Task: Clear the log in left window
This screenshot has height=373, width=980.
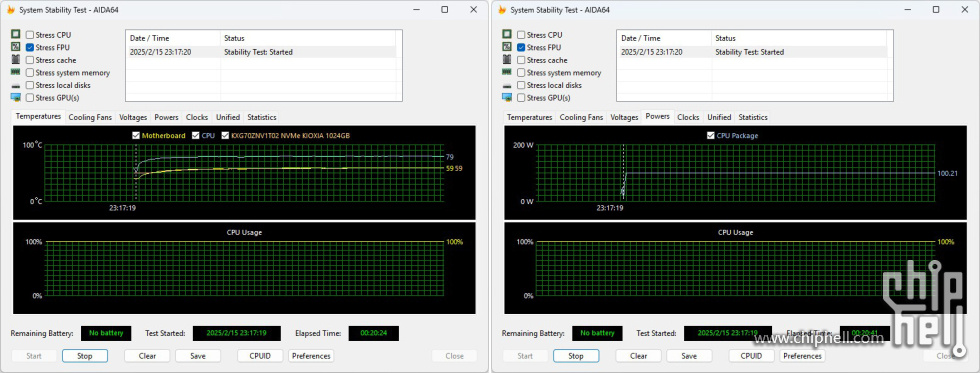Action: (x=147, y=356)
